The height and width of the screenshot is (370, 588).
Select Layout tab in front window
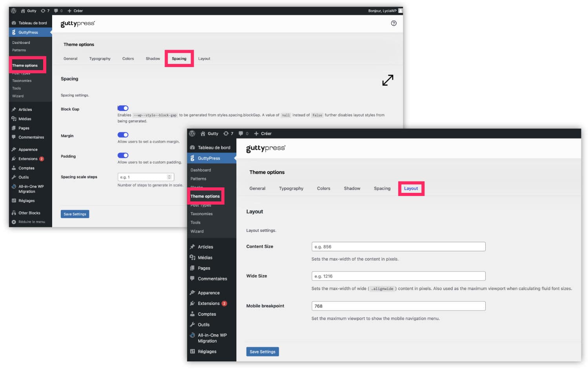411,189
